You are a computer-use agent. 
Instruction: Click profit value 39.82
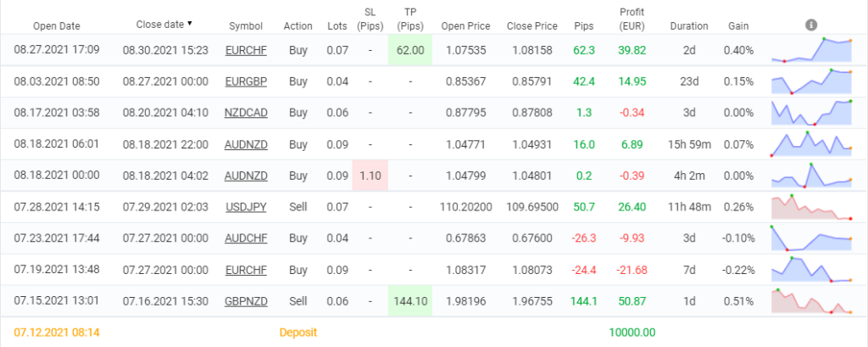tap(632, 50)
